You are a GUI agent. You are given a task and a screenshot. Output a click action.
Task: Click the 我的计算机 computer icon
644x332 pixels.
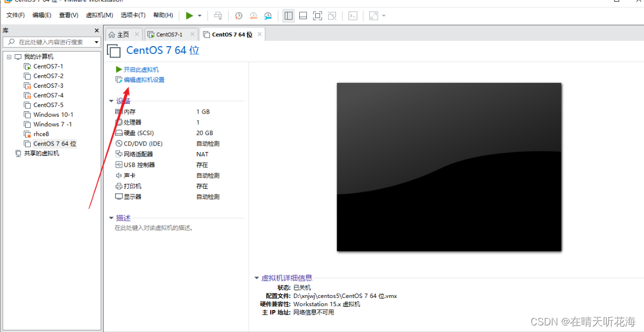coord(18,57)
